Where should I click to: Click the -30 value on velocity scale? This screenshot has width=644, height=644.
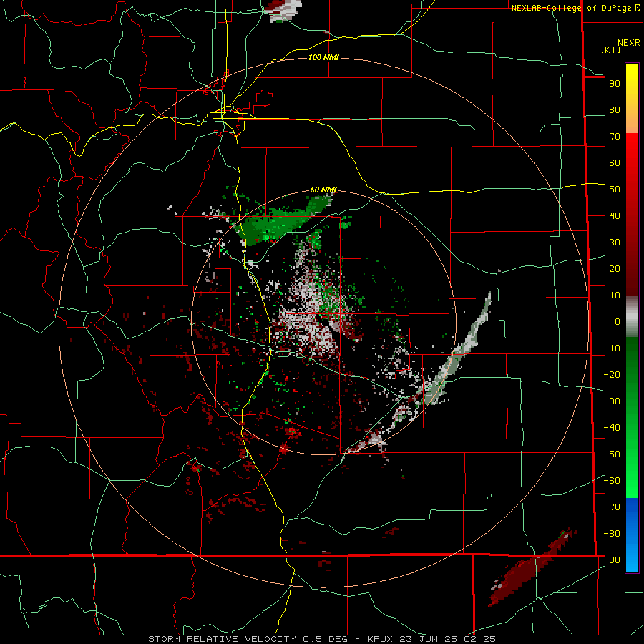point(612,401)
